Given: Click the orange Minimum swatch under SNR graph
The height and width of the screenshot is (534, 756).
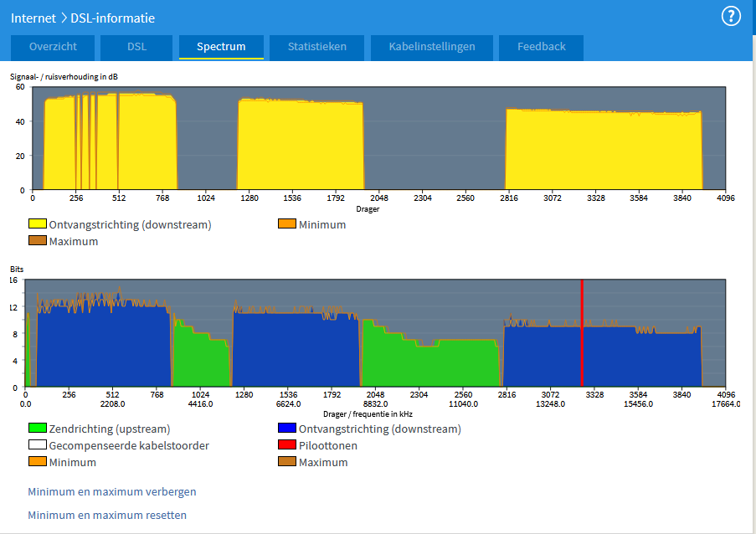Looking at the screenshot, I should pyautogui.click(x=287, y=224).
